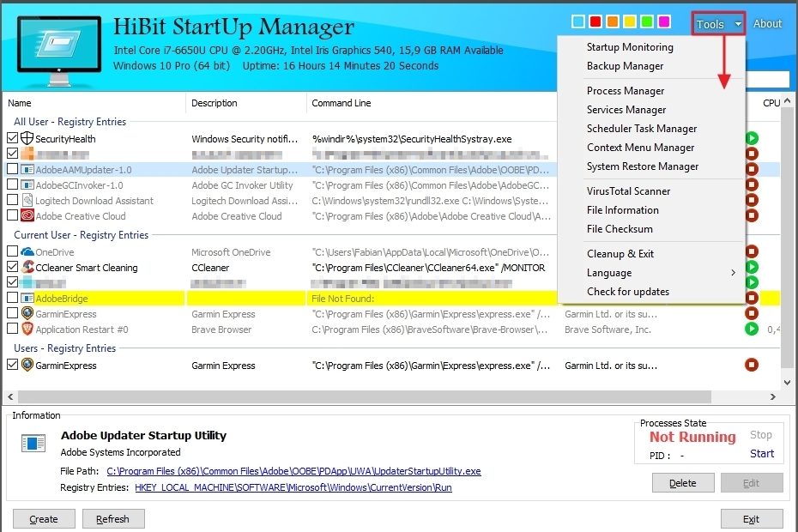Choose System Restore Manager
Image resolution: width=798 pixels, height=532 pixels.
tap(651, 166)
